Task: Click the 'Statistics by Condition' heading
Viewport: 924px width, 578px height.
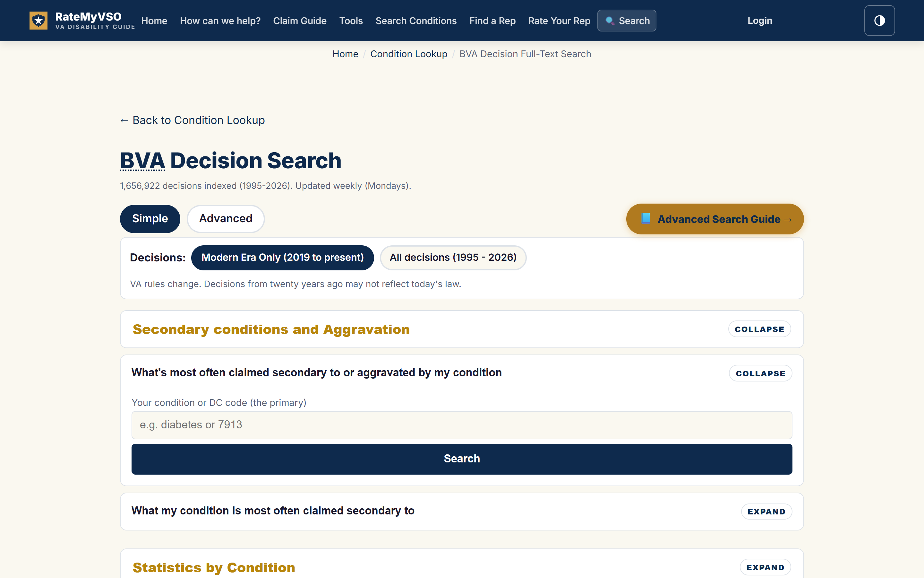Action: pyautogui.click(x=214, y=568)
